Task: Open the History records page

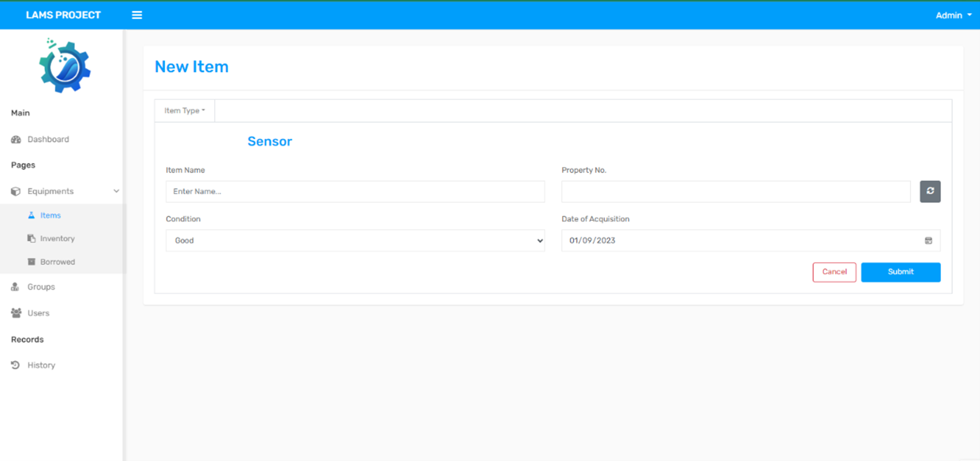Action: point(41,365)
